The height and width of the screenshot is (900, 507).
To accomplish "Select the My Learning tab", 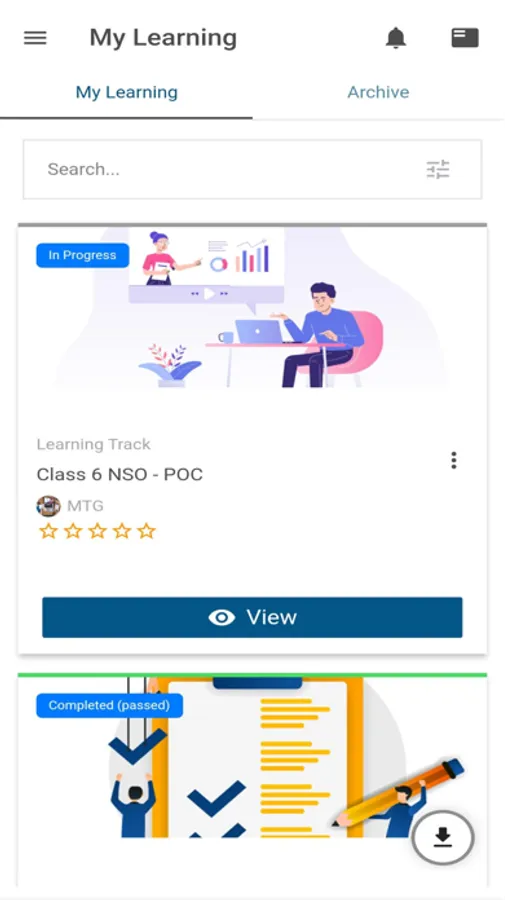I will tap(126, 92).
